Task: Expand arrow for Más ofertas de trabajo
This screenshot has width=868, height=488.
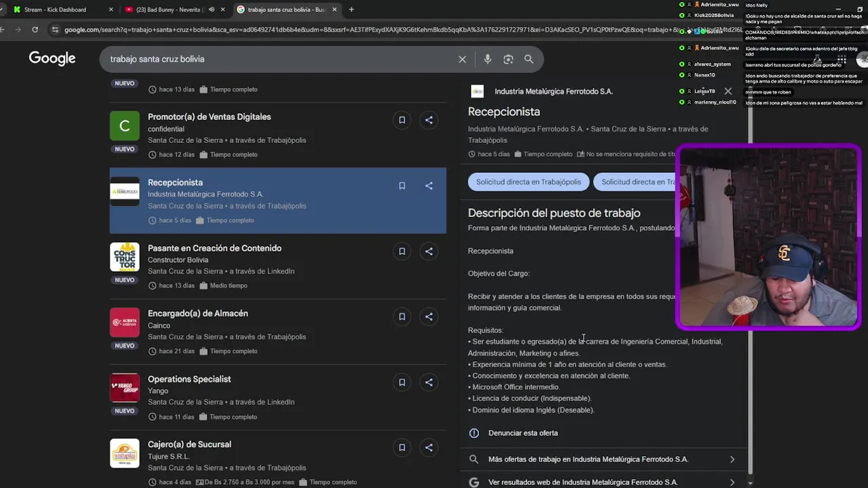Action: (x=732, y=460)
